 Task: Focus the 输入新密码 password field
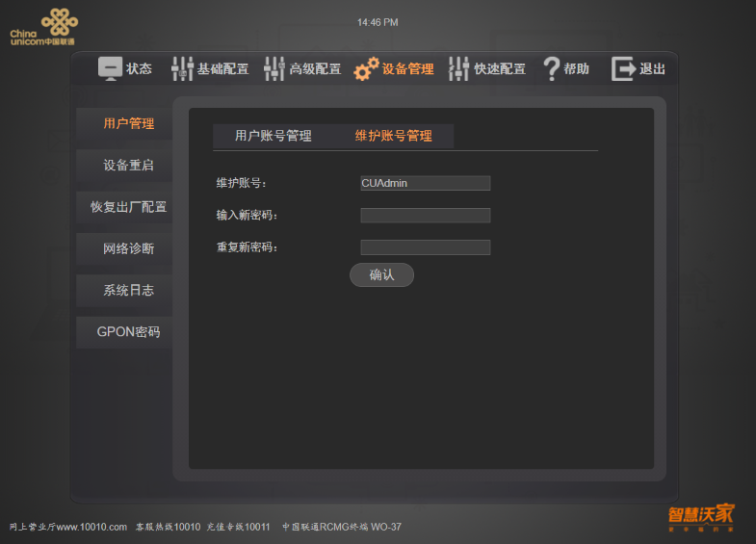click(426, 216)
